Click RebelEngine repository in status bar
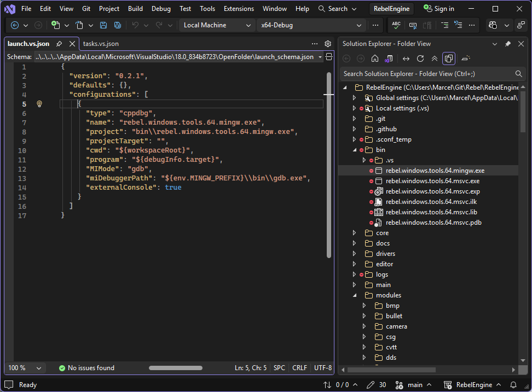 [472, 385]
